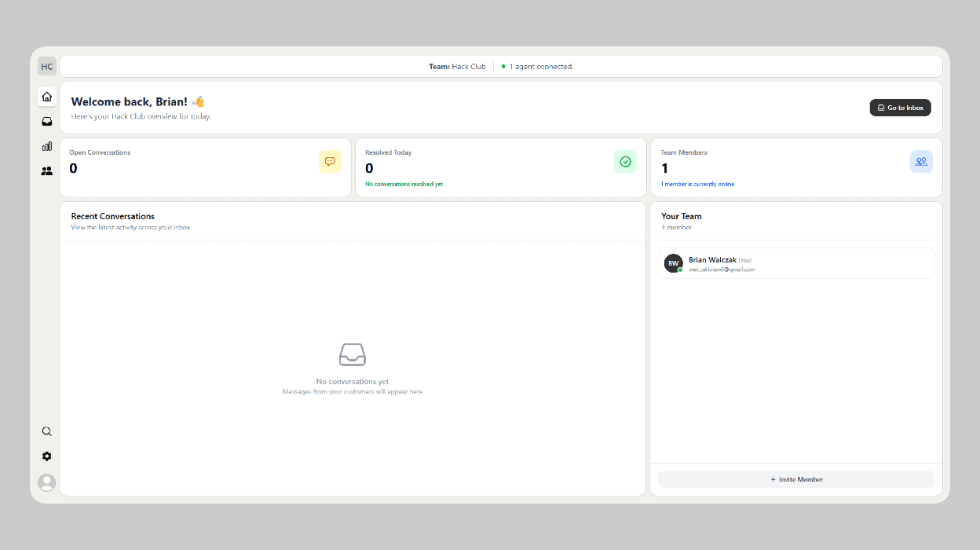
Task: Click the '1 agent connected.' status text
Action: [541, 67]
